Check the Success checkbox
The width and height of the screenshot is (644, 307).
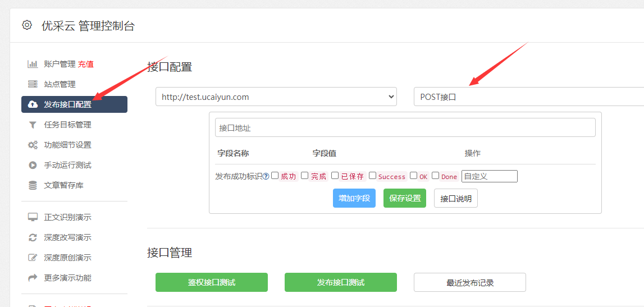click(x=372, y=176)
